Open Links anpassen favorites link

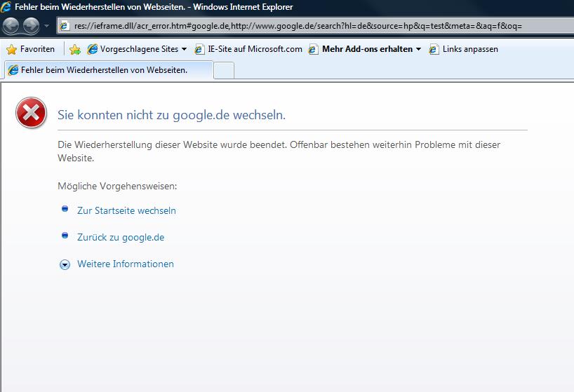click(464, 49)
